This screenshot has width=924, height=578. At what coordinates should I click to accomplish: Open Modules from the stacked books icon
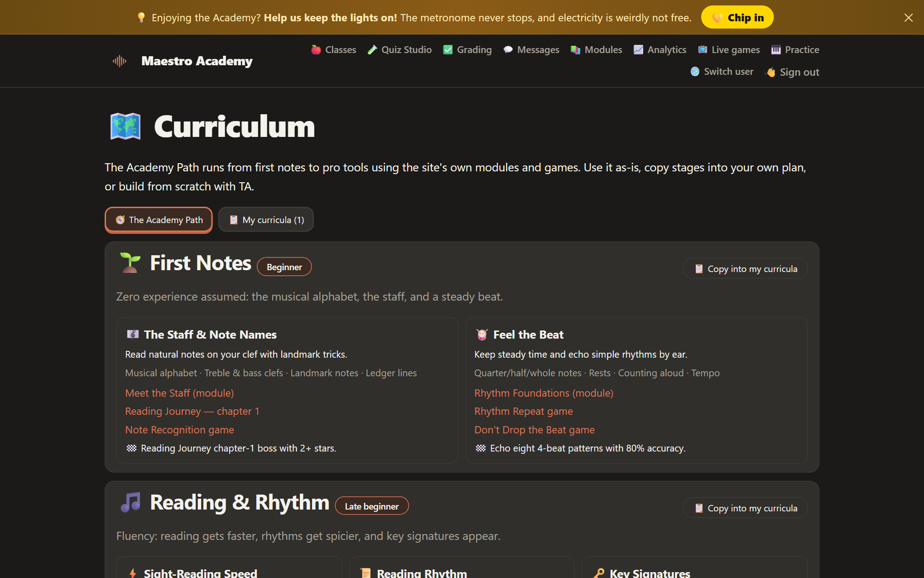pyautogui.click(x=575, y=50)
